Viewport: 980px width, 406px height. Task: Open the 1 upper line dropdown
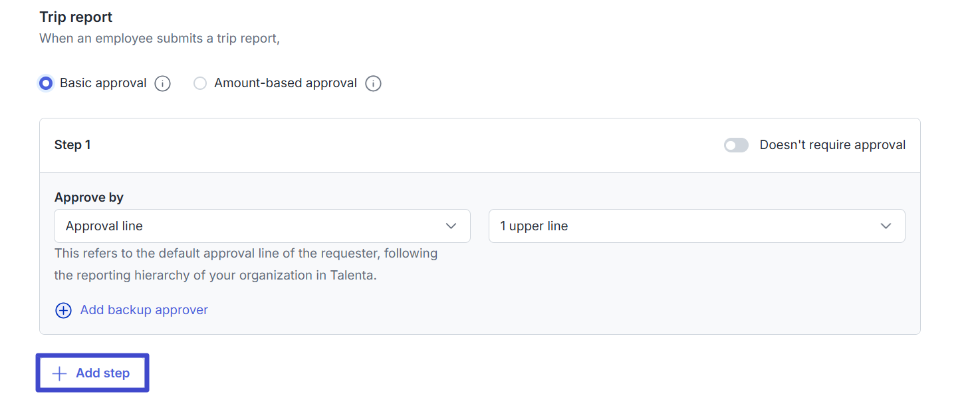tap(696, 226)
